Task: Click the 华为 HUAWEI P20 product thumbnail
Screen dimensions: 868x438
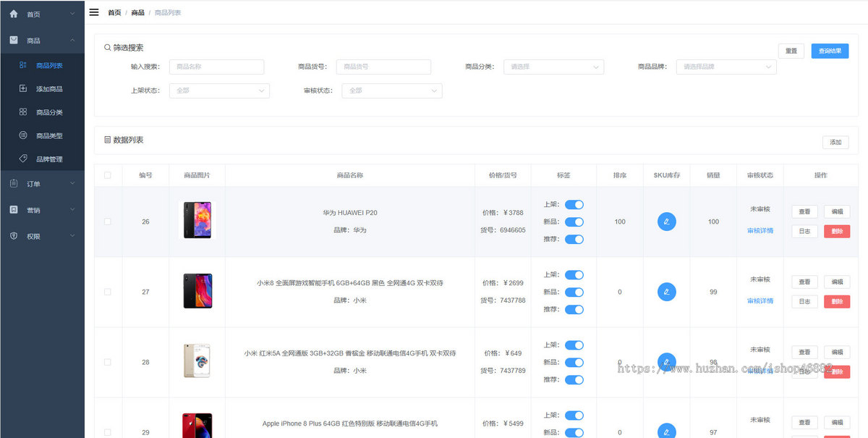Action: click(x=197, y=220)
